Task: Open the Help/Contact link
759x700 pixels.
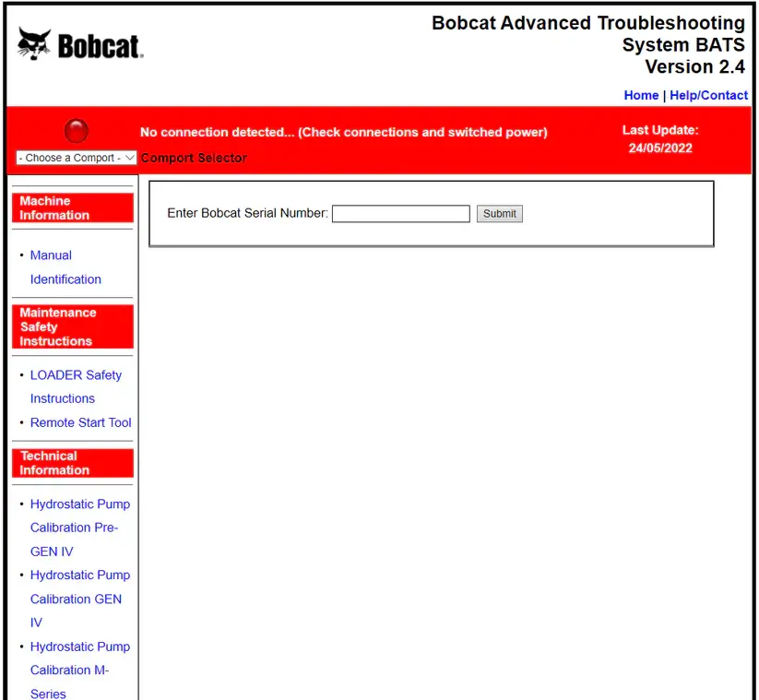Action: tap(708, 95)
